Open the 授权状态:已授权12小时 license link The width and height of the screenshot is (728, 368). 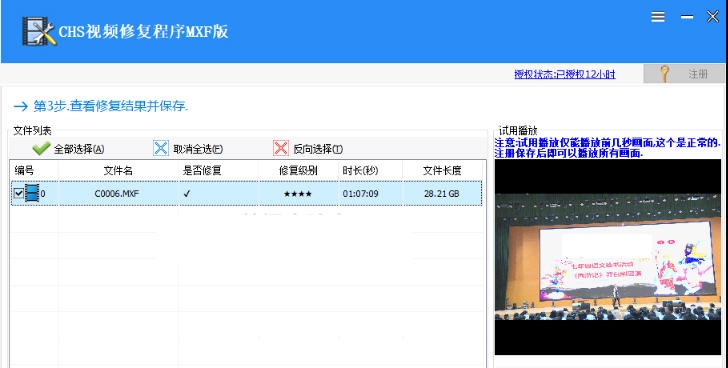tap(565, 74)
